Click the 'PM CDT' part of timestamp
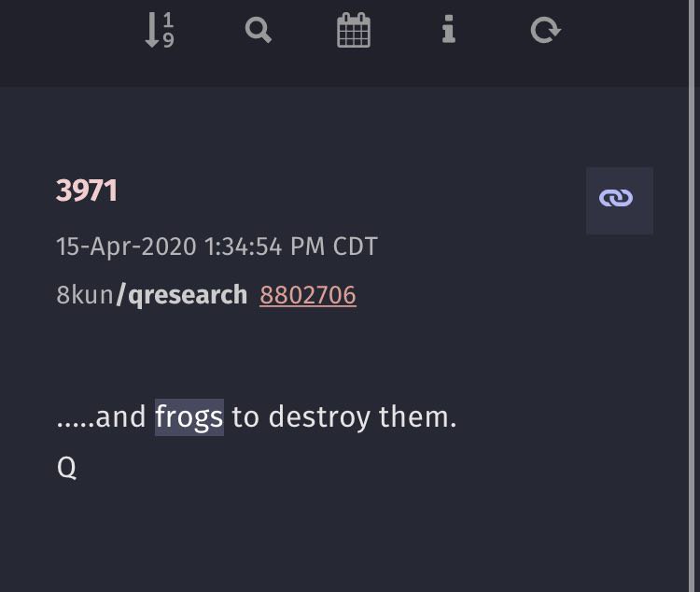 click(x=334, y=247)
